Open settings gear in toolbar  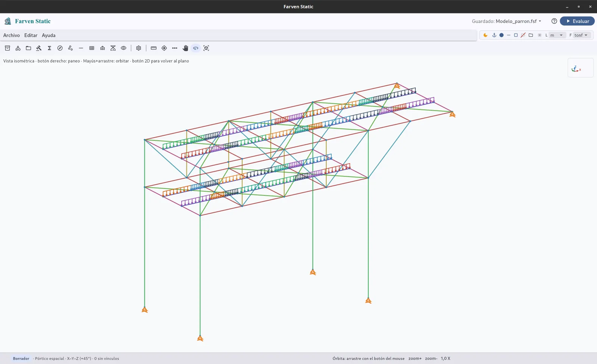click(x=138, y=48)
